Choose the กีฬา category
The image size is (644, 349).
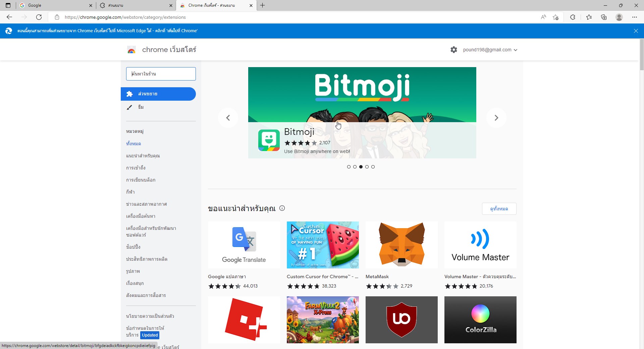pos(130,192)
